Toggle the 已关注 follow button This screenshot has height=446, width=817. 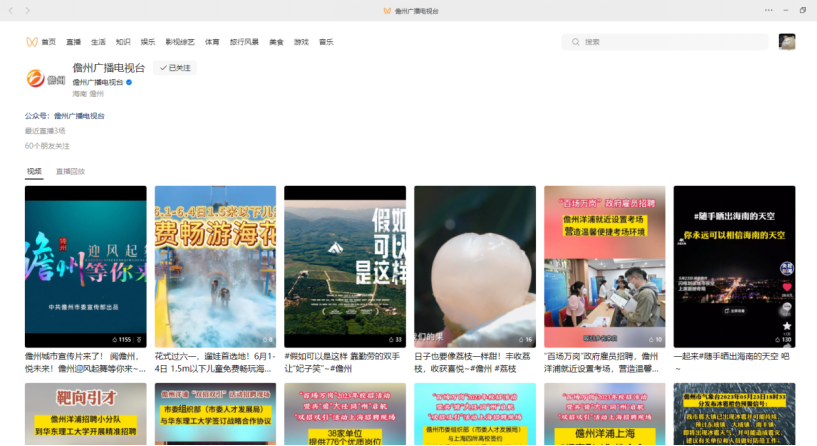[175, 68]
